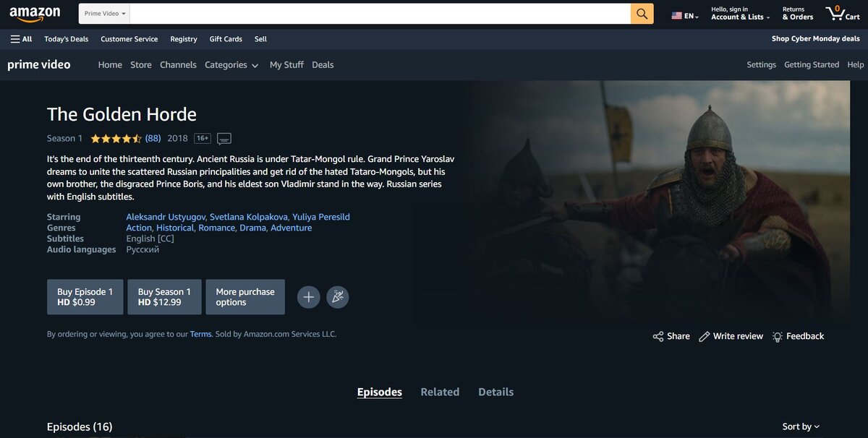Click the Feedback lightbulb icon
This screenshot has width=868, height=438.
[x=778, y=336]
